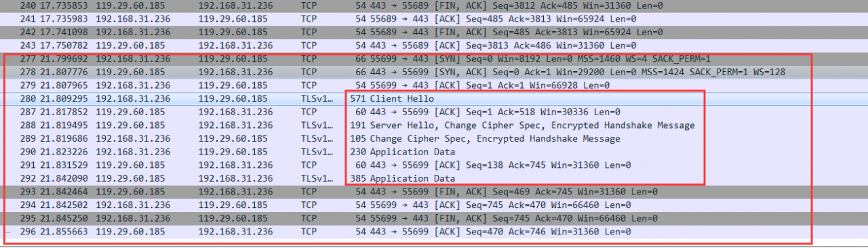Viewport: 868px width, 248px height.
Task: Click source 119.29.60.185 in packet 240
Action: [x=131, y=5]
